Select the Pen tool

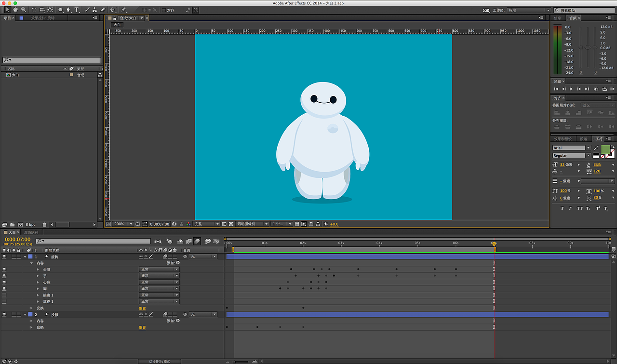[68, 10]
